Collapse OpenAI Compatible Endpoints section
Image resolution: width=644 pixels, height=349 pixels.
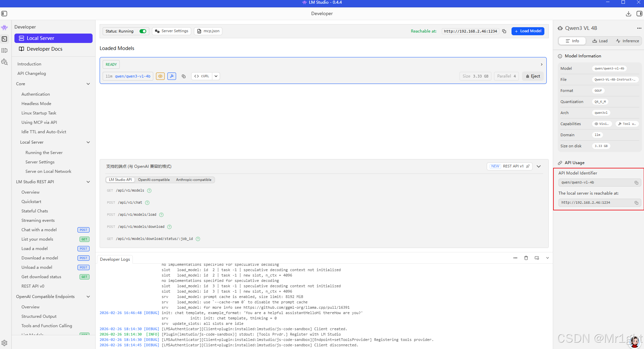click(x=88, y=297)
